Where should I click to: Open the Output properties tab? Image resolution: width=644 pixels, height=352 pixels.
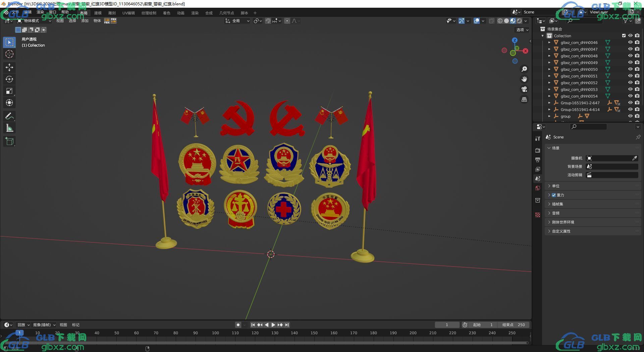tap(538, 160)
